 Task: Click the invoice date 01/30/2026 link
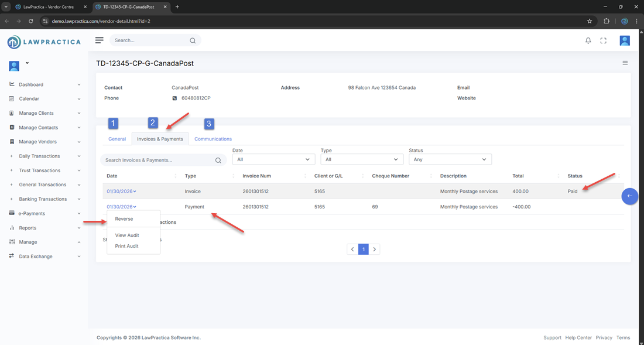coord(120,191)
